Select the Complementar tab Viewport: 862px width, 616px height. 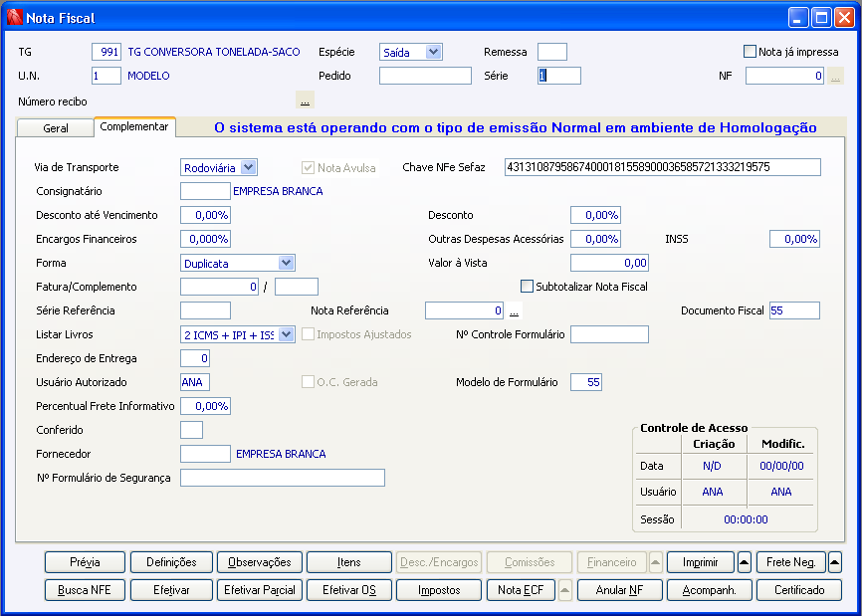click(x=134, y=126)
